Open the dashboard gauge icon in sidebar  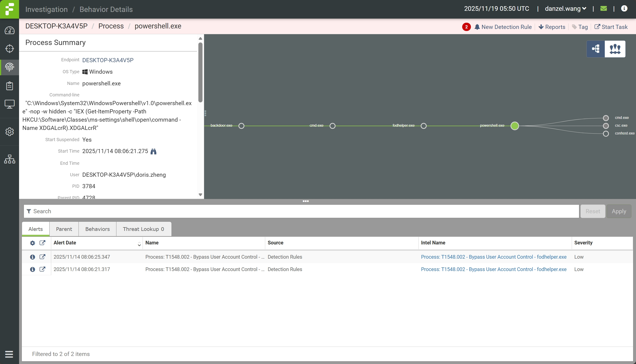coord(9,31)
